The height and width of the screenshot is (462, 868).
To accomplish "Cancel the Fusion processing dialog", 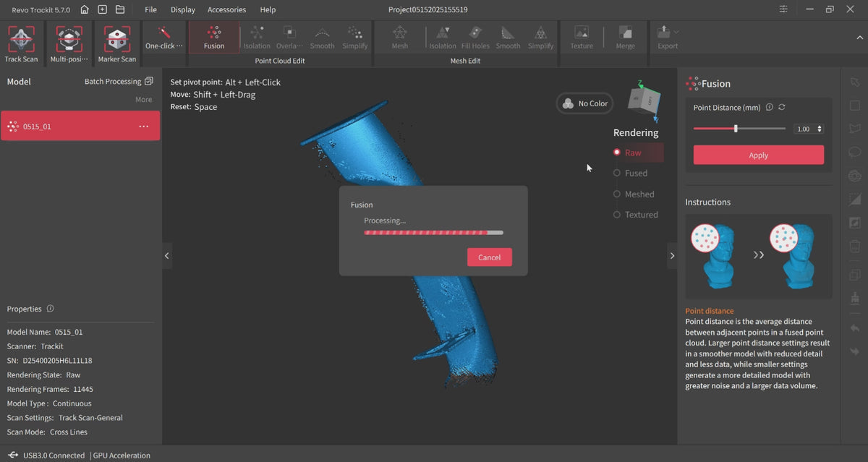I will [489, 257].
